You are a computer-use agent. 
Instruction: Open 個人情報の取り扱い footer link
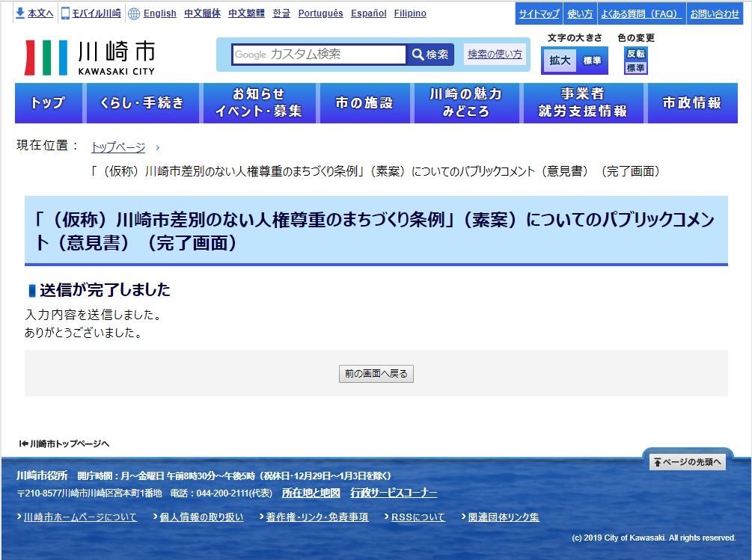[x=201, y=517]
